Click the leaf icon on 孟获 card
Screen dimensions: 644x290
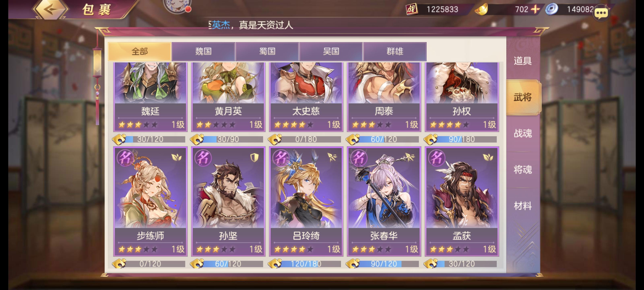488,157
